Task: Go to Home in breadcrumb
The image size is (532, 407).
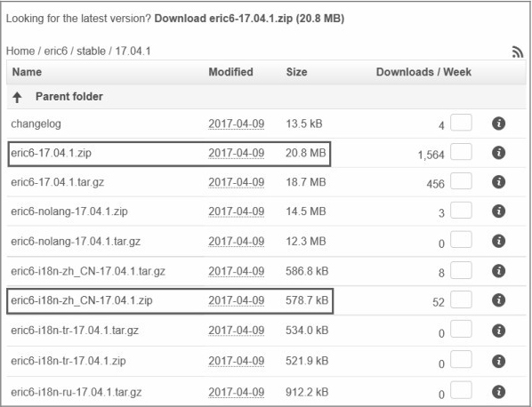Action: pyautogui.click(x=20, y=52)
